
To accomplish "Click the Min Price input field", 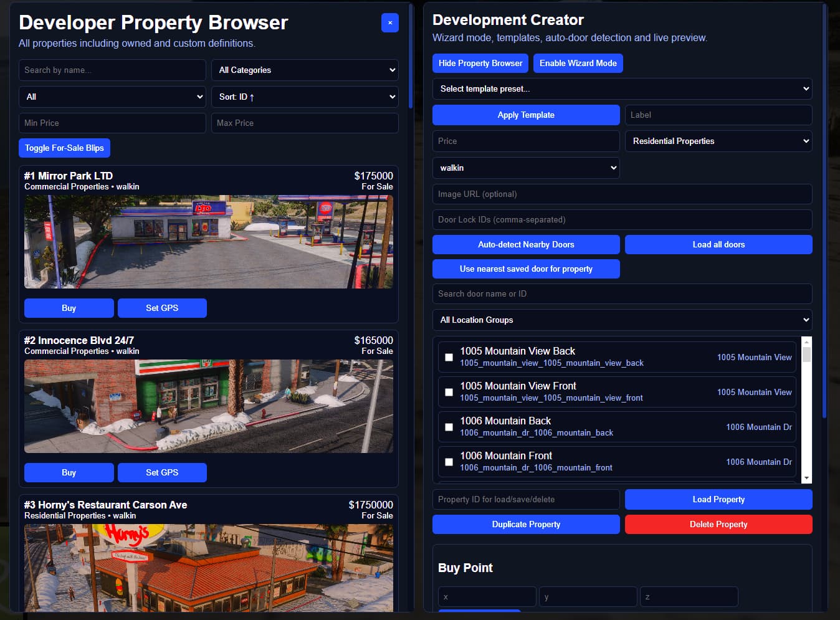I will 112,123.
